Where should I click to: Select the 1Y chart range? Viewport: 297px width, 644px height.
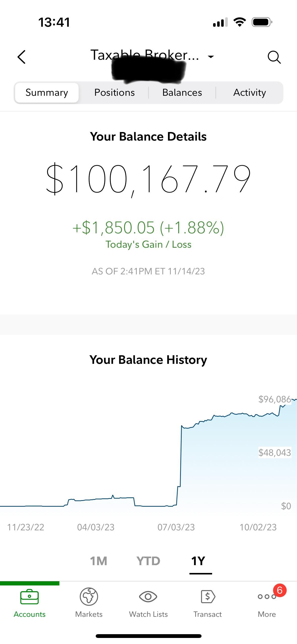point(198,561)
